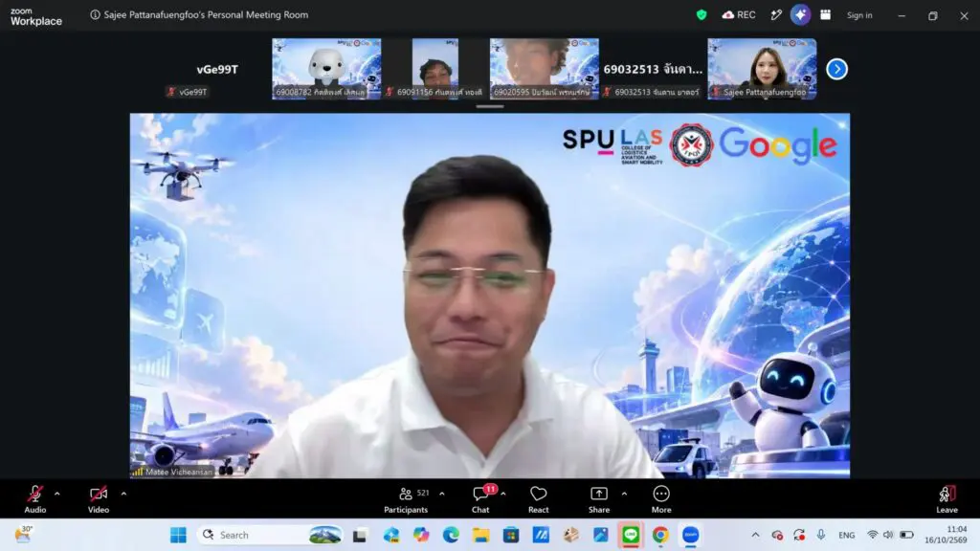The width and height of the screenshot is (980, 551).
Task: Select the 69008782 participant thumbnail with the seal avatar
Action: click(326, 69)
